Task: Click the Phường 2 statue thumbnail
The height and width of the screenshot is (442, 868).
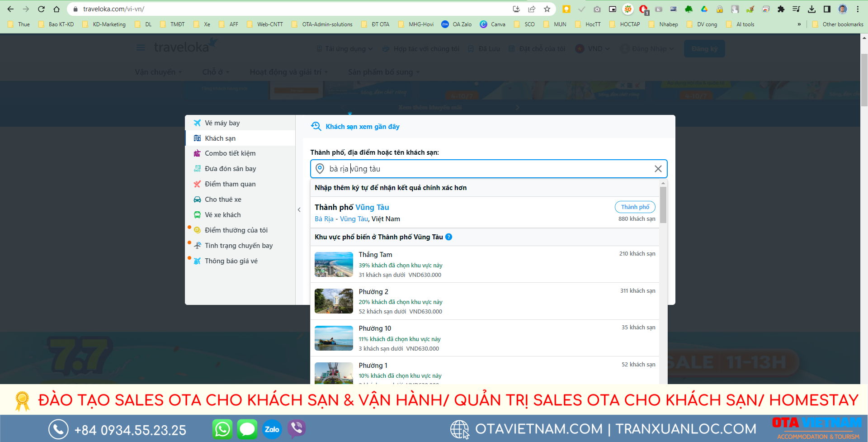Action: point(334,301)
